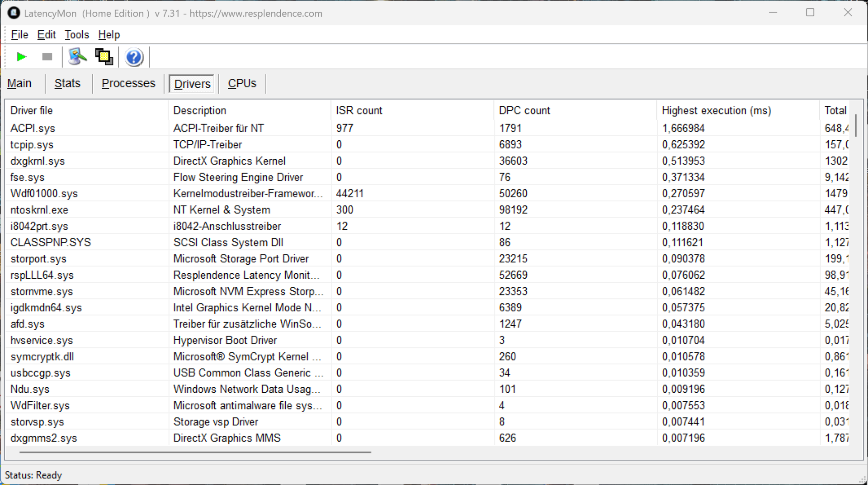Select the Ndu.sys driver row
Image resolution: width=868 pixels, height=485 pixels.
click(x=427, y=389)
